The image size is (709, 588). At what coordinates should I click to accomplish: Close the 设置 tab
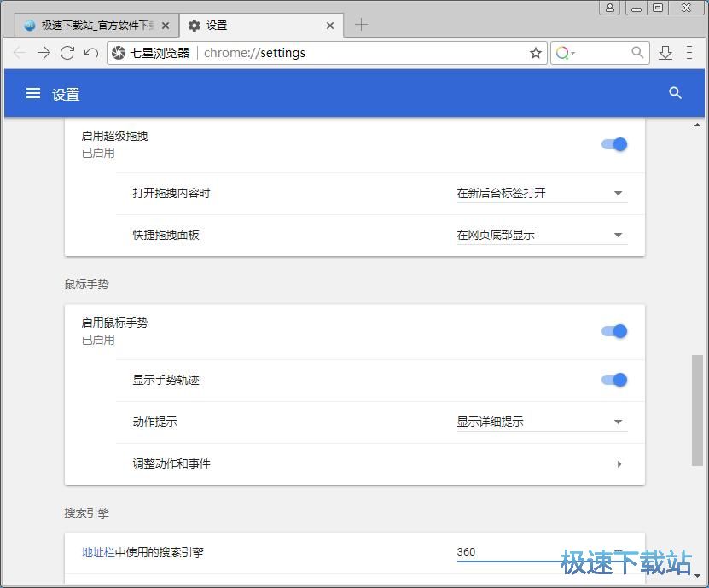[x=330, y=26]
